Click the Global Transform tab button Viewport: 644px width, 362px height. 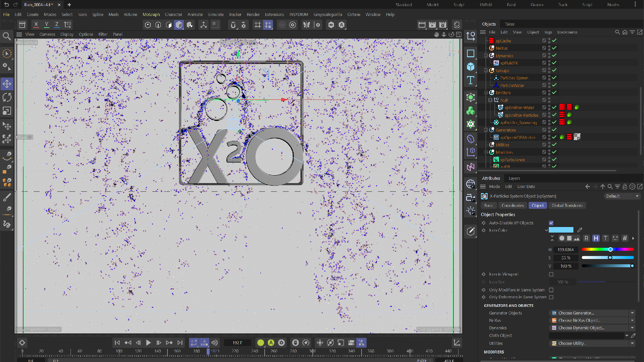click(567, 205)
